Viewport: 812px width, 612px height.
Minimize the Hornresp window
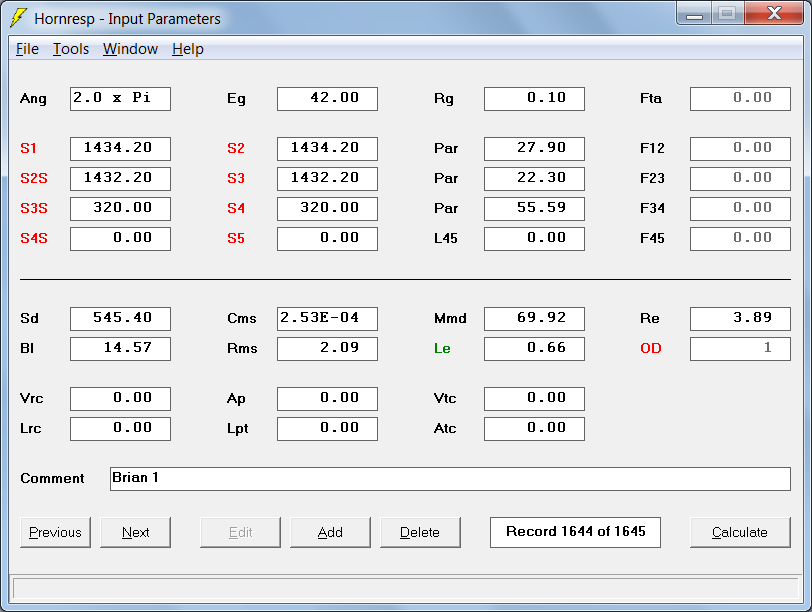[x=694, y=13]
